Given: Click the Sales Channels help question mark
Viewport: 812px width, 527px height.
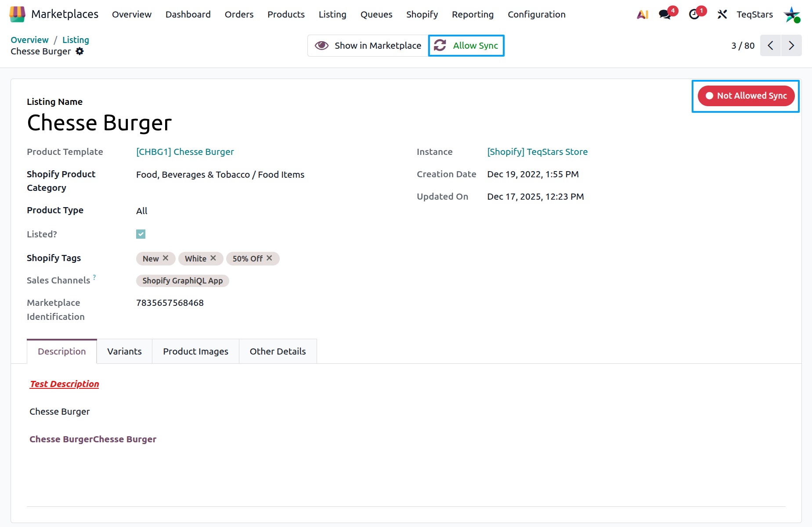Looking at the screenshot, I should (x=94, y=277).
